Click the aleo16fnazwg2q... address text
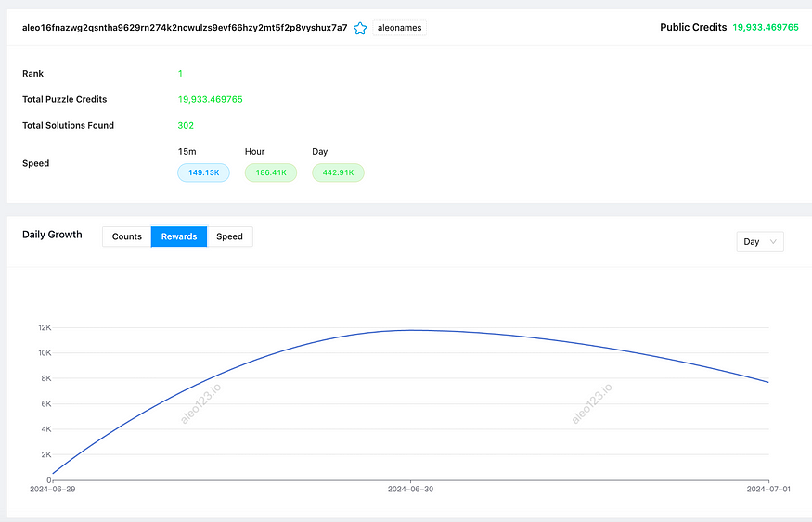The image size is (812, 522). tap(185, 28)
